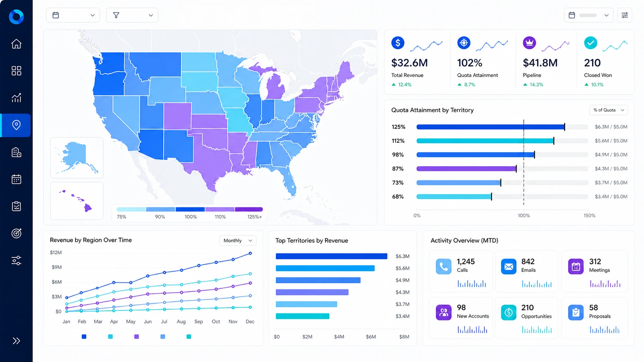Open the target goals icon in sidebar
The image size is (644, 362).
click(16, 233)
